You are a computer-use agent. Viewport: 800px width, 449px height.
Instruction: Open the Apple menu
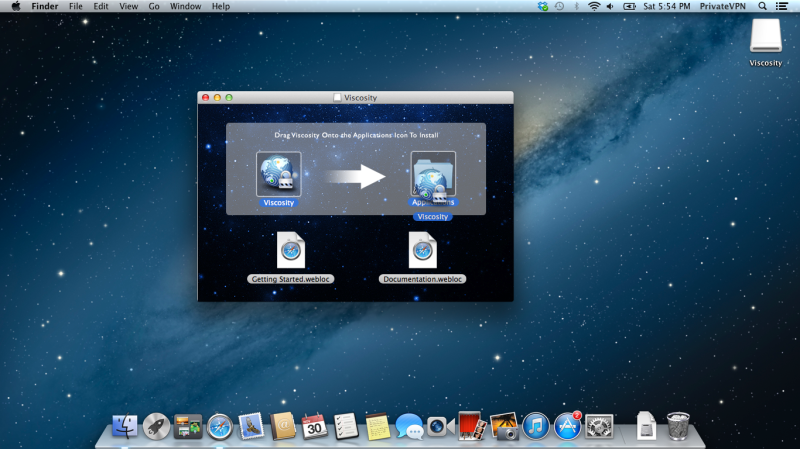16,6
